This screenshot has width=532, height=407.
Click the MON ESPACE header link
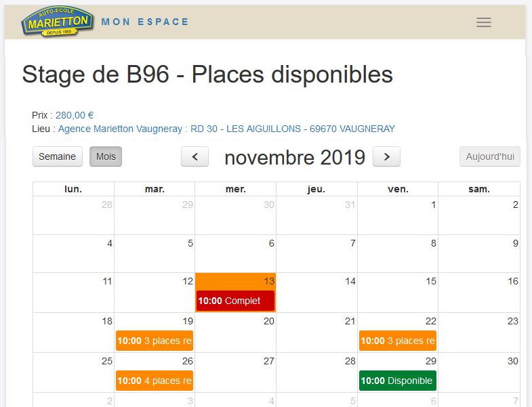click(145, 22)
